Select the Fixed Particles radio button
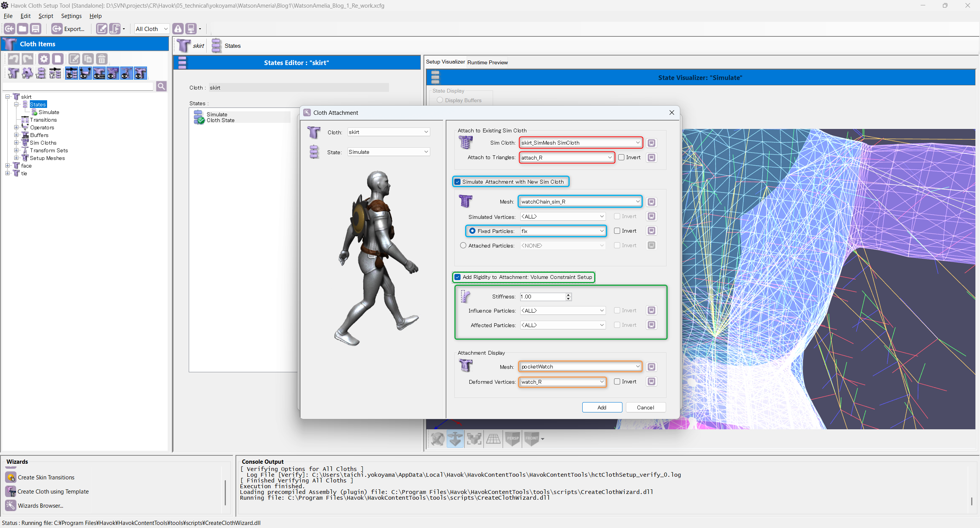This screenshot has height=528, width=980. tap(472, 231)
